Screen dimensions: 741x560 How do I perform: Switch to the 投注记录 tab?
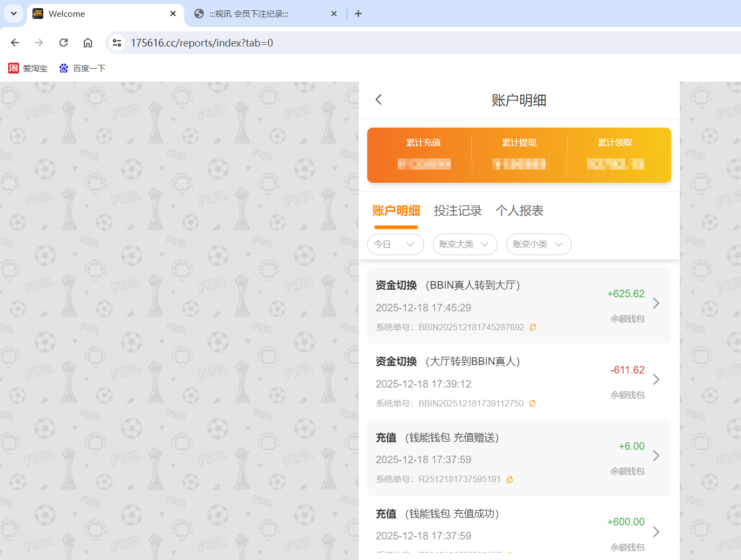pyautogui.click(x=458, y=211)
